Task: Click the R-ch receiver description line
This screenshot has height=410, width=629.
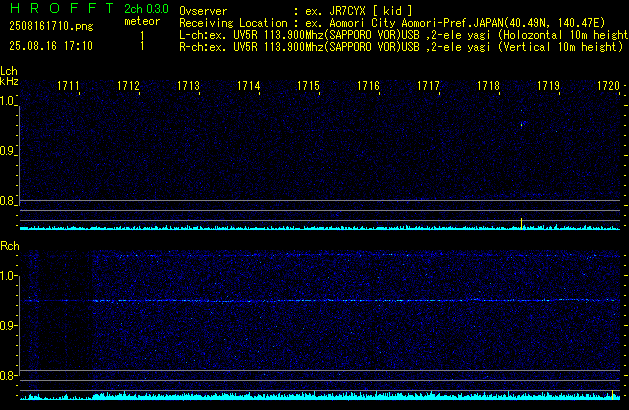Action: [401, 47]
